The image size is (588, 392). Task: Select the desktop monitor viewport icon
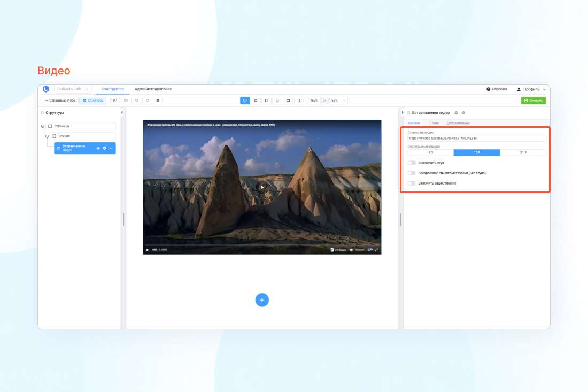pos(245,101)
